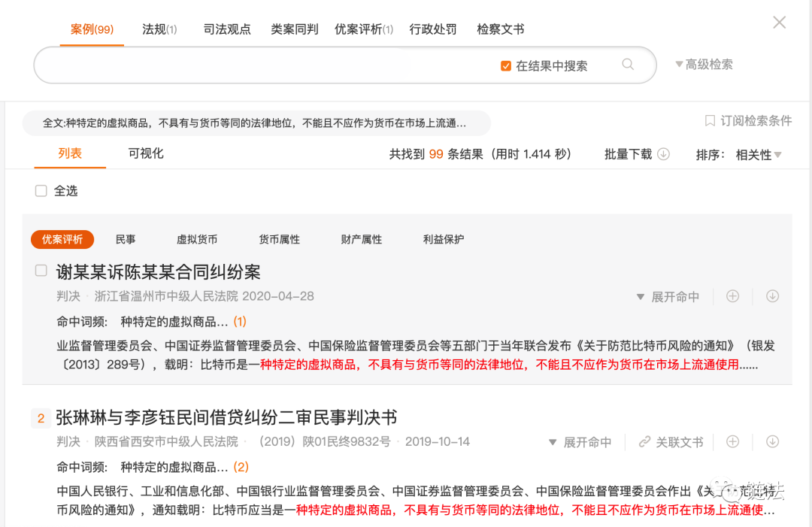Image resolution: width=812 pixels, height=527 pixels.
Task: Click the 民事 tag
Action: tap(126, 239)
